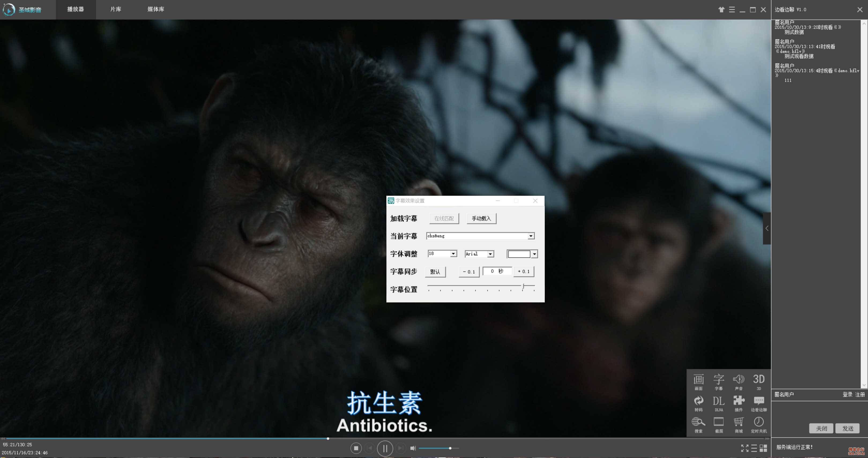
Task: Click the pin-on-top icon in title bar
Action: click(721, 9)
